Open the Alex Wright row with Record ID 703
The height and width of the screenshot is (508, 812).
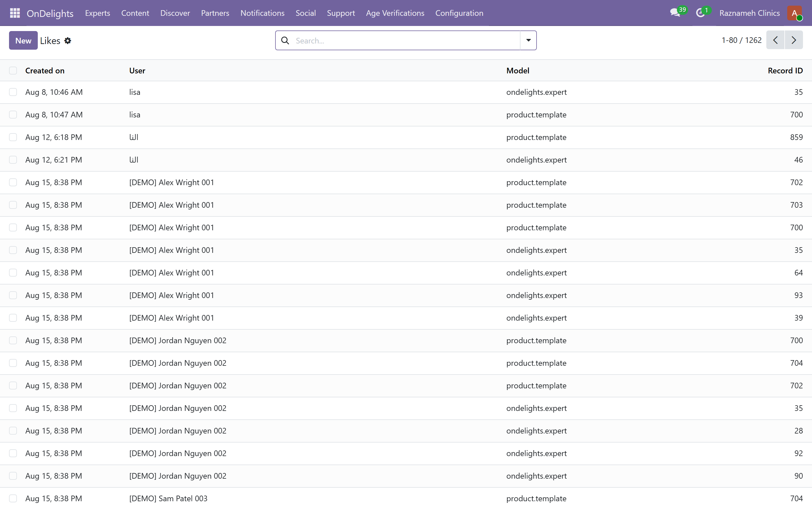point(406,205)
